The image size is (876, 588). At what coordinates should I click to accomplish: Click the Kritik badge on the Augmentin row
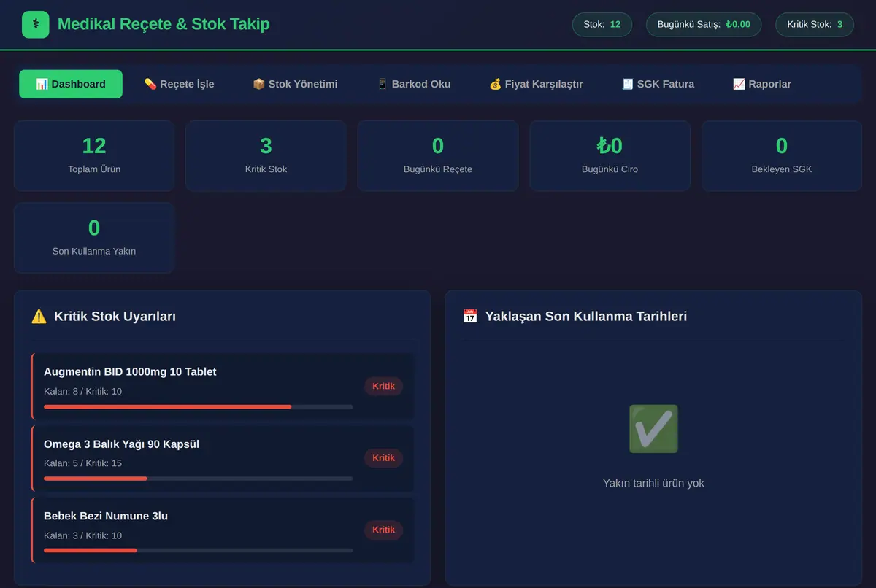[383, 387]
